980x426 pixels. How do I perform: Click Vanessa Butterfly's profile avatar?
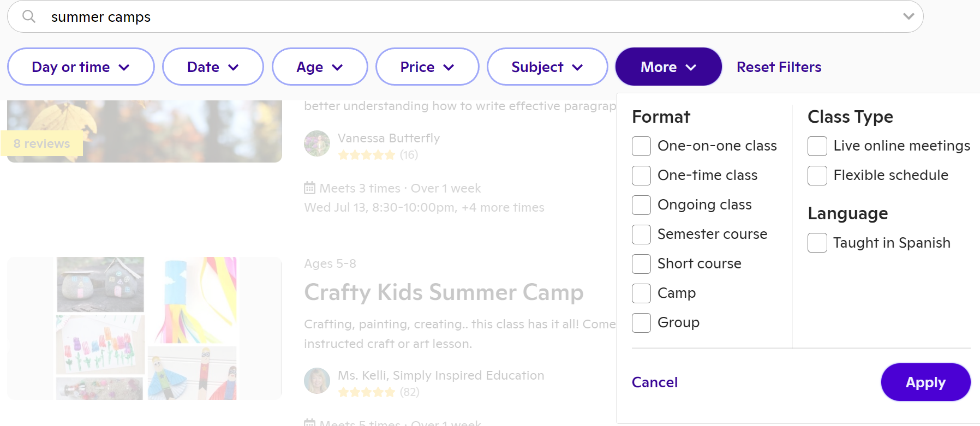317,143
